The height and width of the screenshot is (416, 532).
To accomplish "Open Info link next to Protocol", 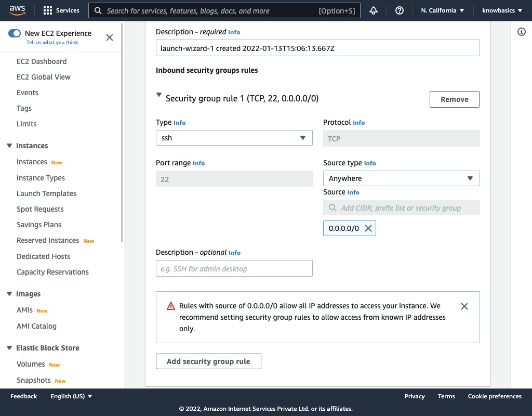I will [x=358, y=123].
